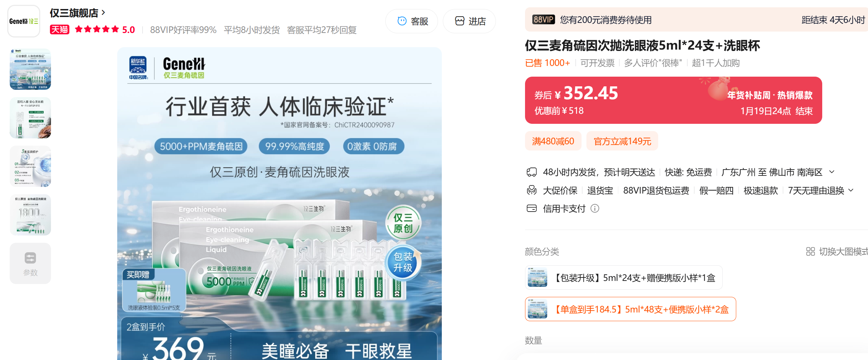Click the 满480减60 coupon tag

pos(553,141)
